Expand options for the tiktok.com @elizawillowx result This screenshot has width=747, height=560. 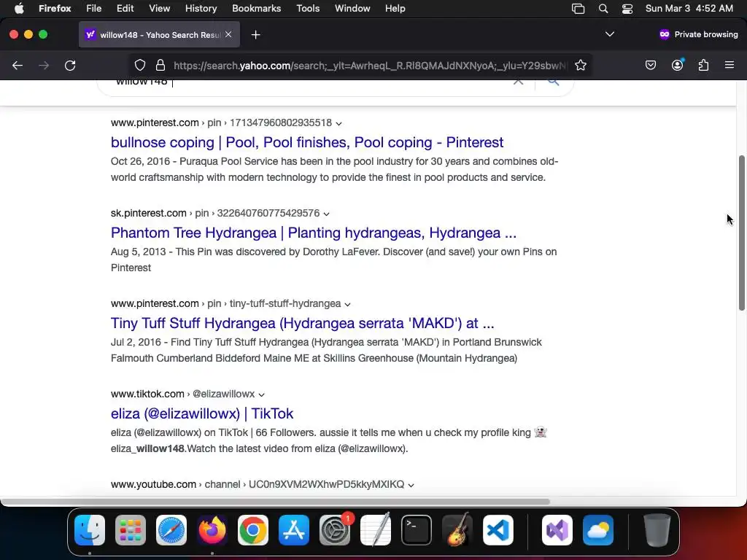pos(262,394)
